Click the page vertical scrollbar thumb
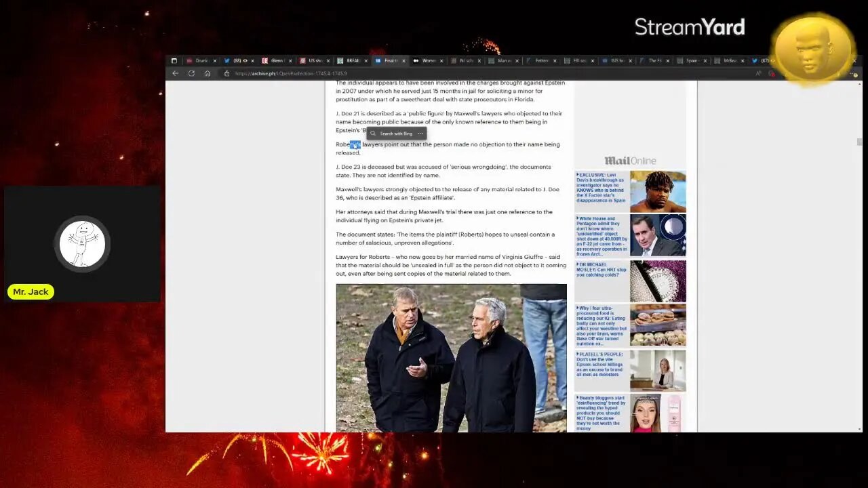 [x=859, y=142]
